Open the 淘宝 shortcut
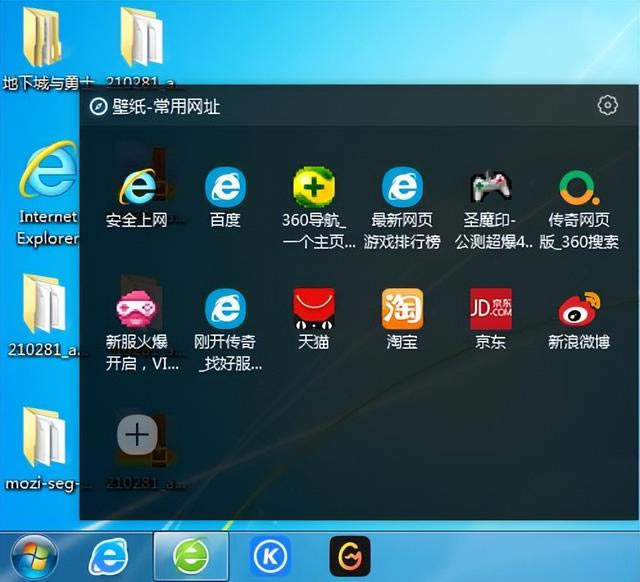 [x=402, y=309]
